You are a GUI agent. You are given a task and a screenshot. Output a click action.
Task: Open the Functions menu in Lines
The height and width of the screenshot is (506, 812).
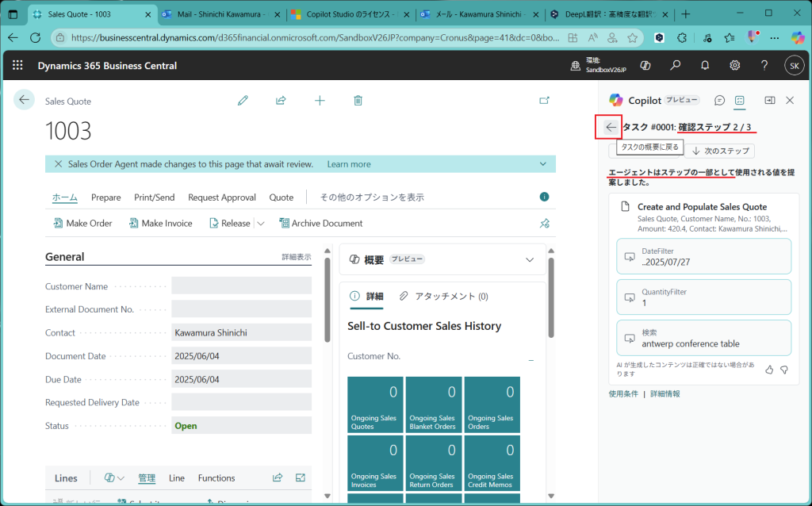point(216,477)
